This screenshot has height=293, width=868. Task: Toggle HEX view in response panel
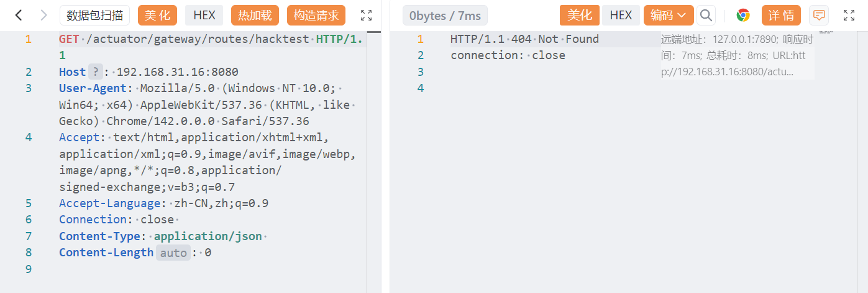coord(621,16)
